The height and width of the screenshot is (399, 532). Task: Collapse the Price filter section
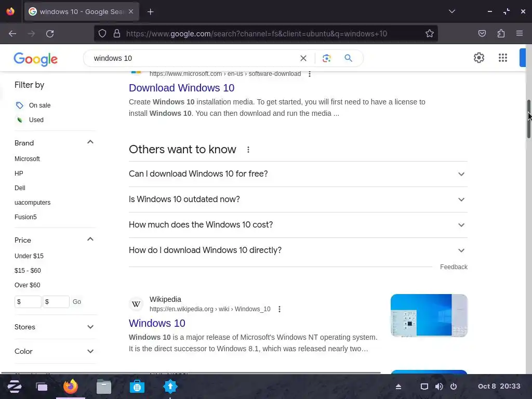[90, 239]
